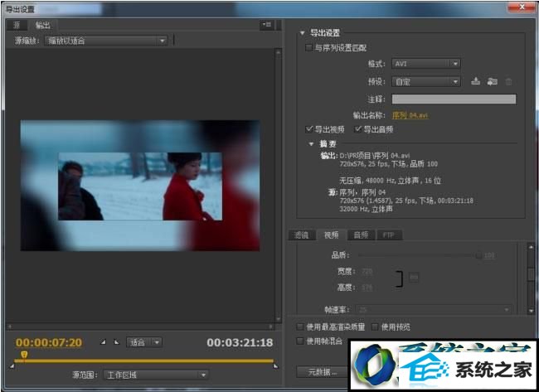Open the 帧速率 dropdown
539x392 pixels.
coord(434,310)
